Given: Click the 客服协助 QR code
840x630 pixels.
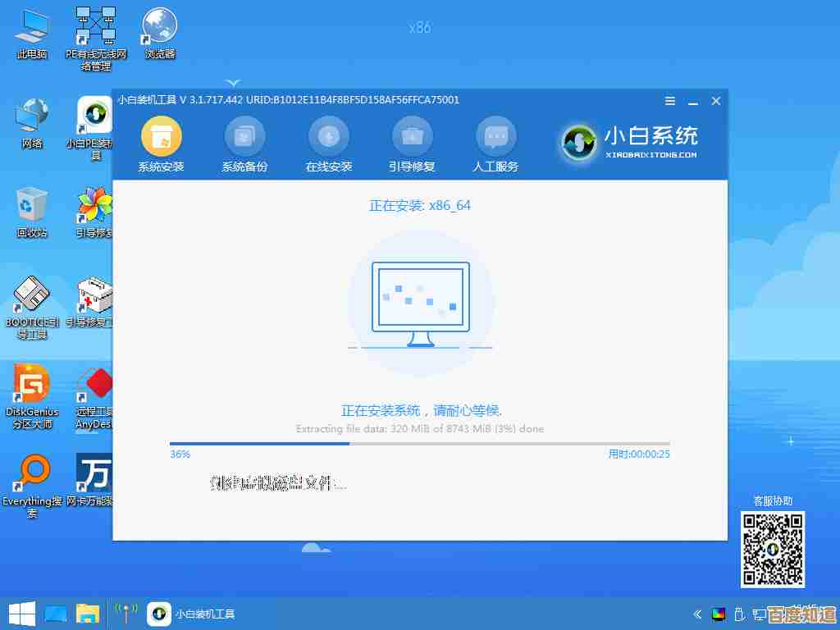Looking at the screenshot, I should pos(772,549).
